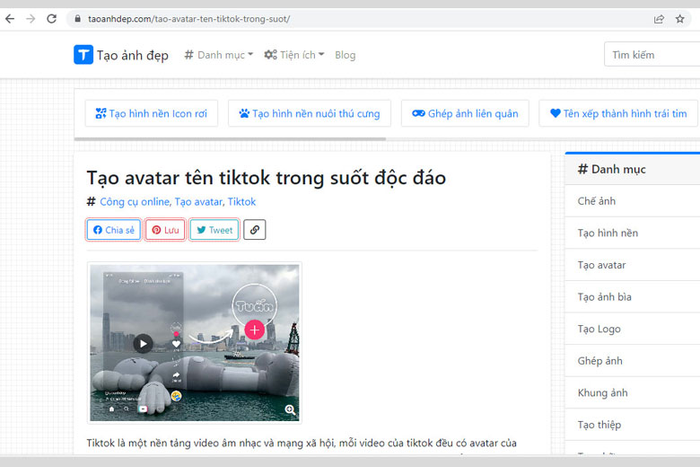Click the Tạo ảnh đẹp site title
The image size is (700, 467).
tap(133, 55)
